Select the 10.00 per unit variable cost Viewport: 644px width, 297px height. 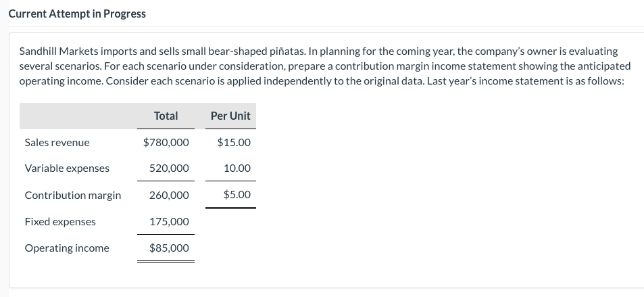tap(237, 168)
